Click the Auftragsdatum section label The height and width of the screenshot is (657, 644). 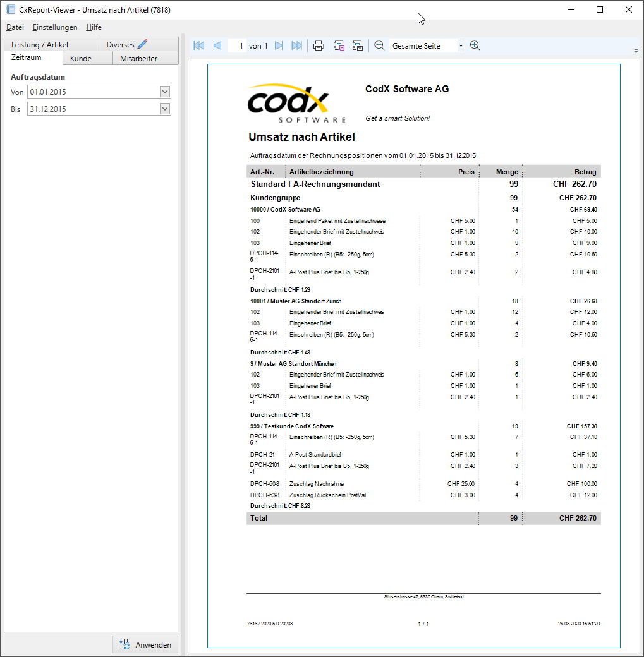coord(38,77)
